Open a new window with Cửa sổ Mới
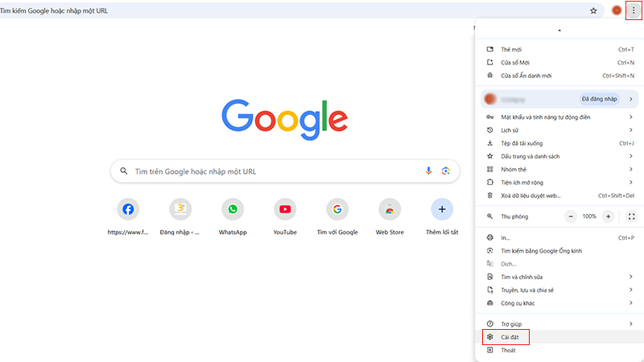644x362 pixels. [x=559, y=63]
